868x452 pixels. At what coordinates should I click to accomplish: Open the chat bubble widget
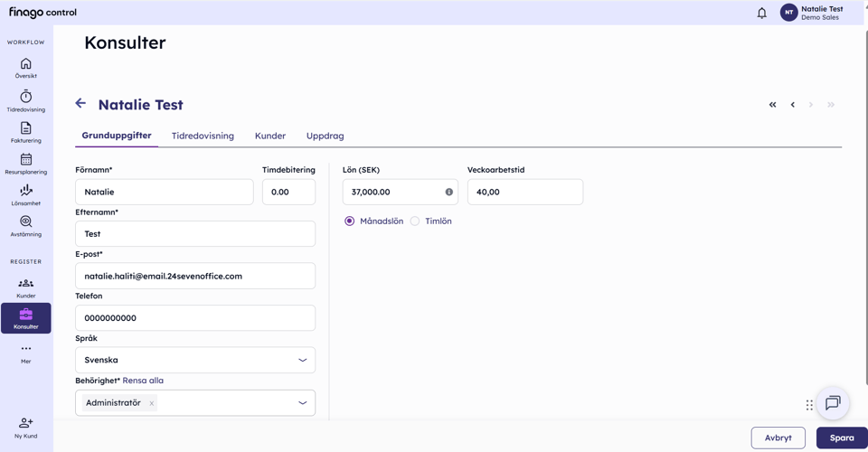click(x=833, y=403)
